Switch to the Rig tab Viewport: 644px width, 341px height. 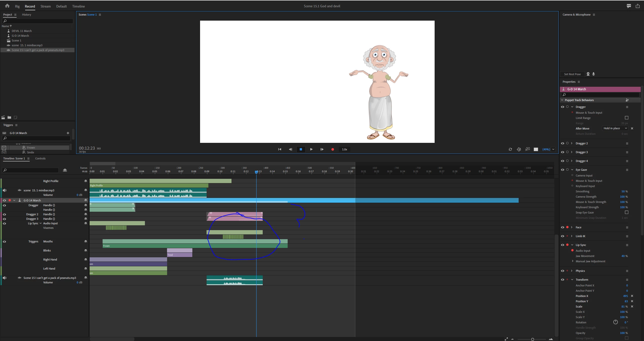point(17,6)
